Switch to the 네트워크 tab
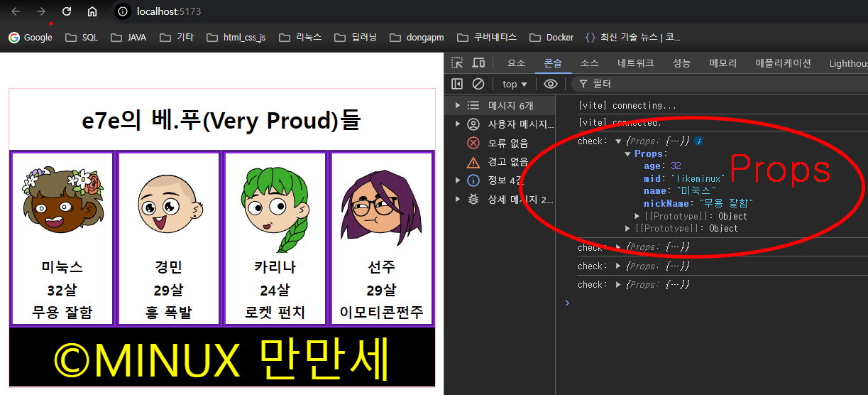This screenshot has height=395, width=868. pos(635,63)
